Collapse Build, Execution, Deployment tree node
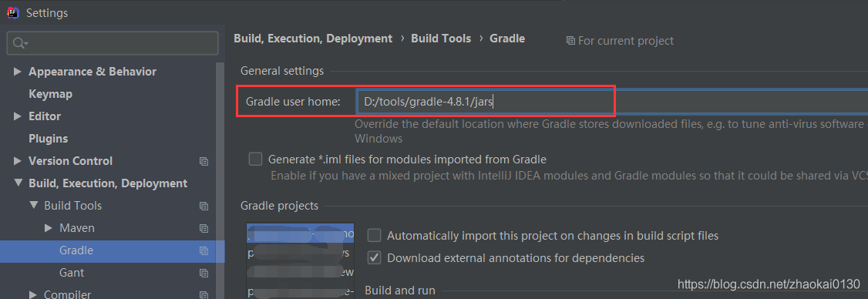Image resolution: width=868 pixels, height=299 pixels. click(x=19, y=183)
